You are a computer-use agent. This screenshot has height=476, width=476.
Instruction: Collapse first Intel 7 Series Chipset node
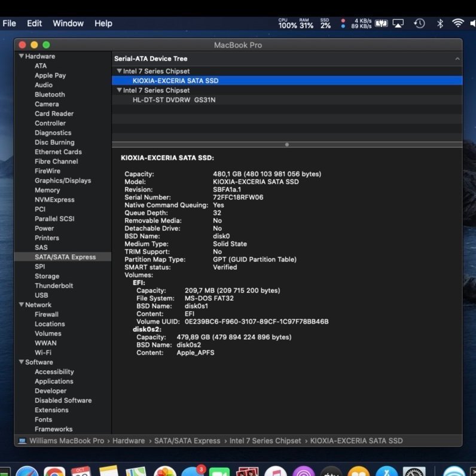point(119,71)
